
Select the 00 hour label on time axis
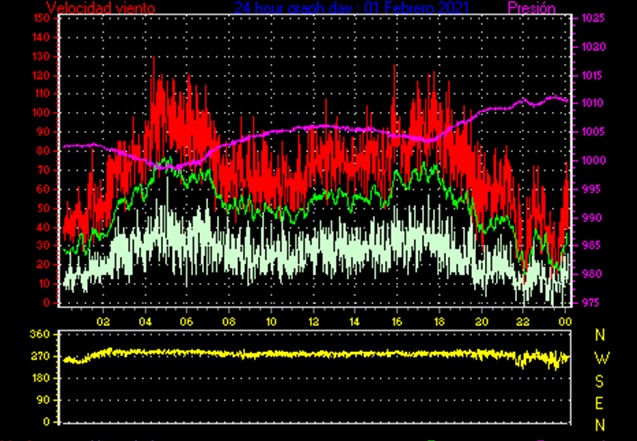565,322
